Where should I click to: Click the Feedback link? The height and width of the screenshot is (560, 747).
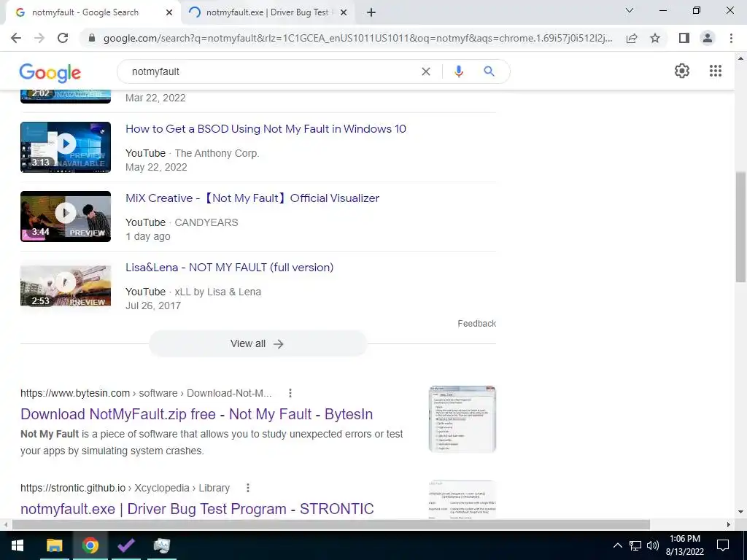click(477, 324)
